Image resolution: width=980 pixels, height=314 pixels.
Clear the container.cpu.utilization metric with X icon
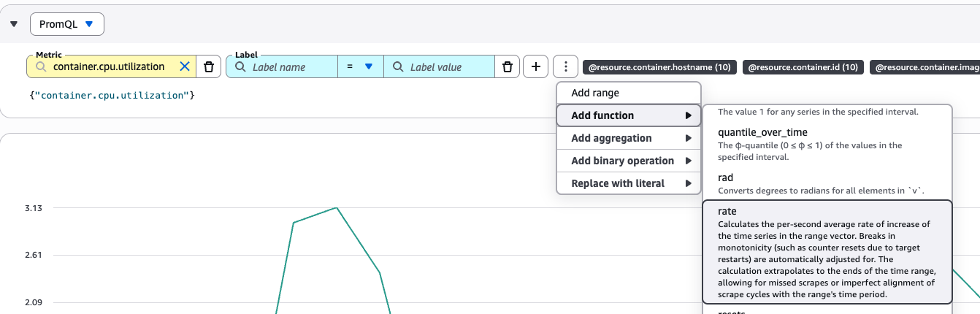point(185,66)
